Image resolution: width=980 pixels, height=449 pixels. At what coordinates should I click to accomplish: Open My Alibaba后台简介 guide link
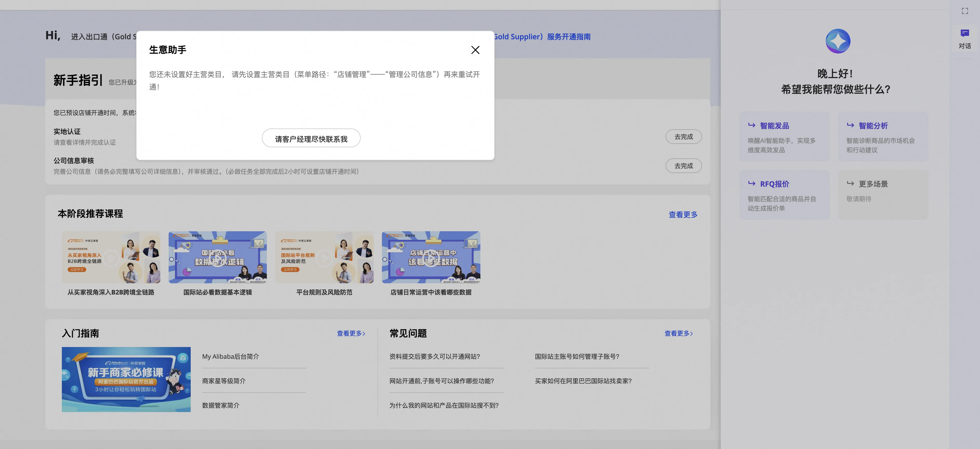230,356
